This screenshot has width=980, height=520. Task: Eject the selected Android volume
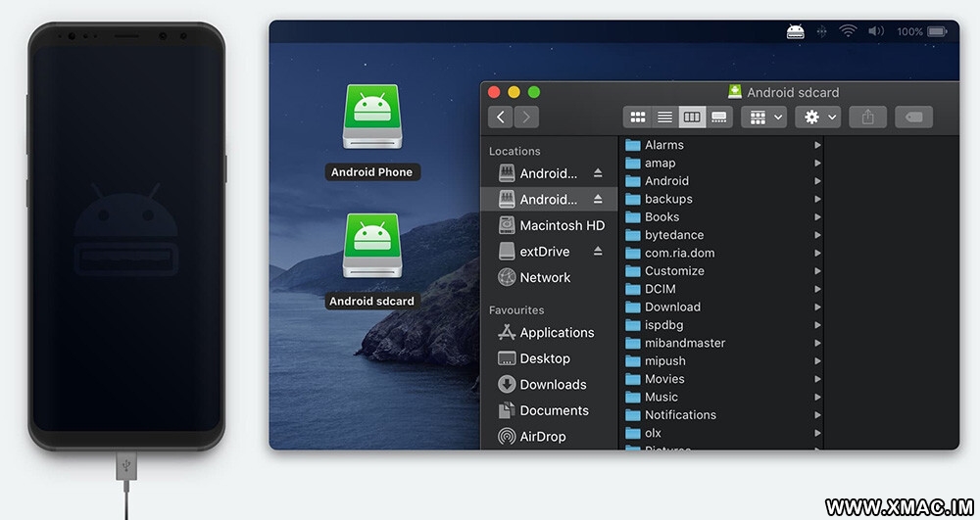(598, 199)
